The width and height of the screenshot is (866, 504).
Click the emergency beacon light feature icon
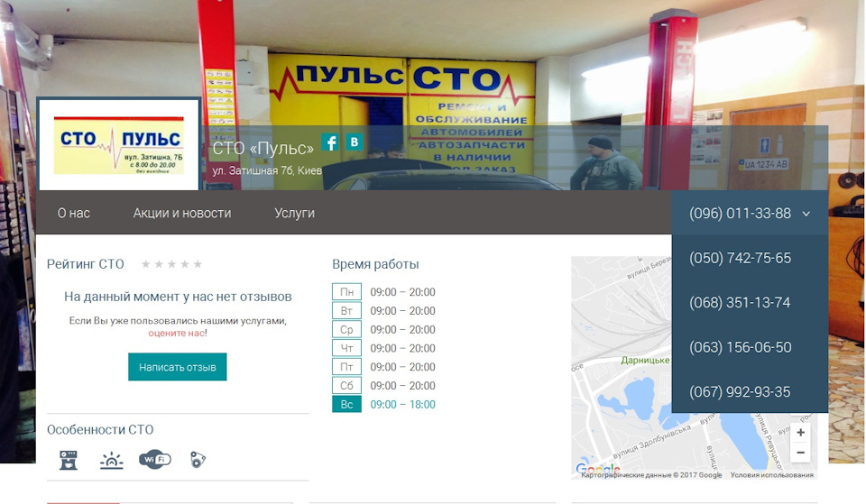pos(112,461)
